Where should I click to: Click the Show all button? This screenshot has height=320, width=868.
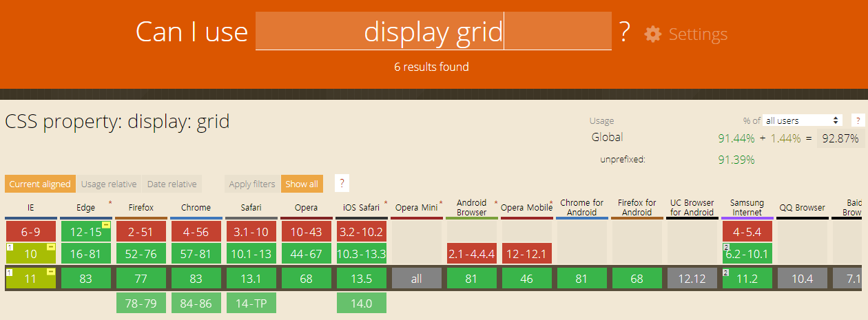[302, 184]
